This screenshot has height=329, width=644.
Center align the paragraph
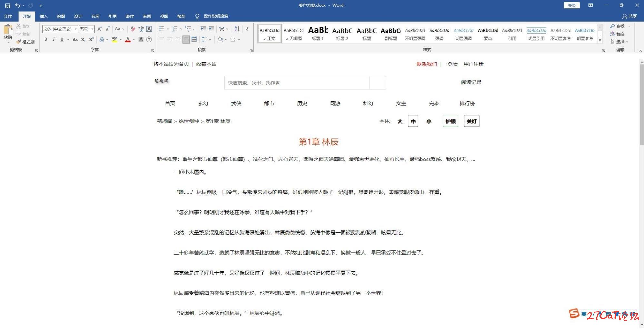[170, 39]
